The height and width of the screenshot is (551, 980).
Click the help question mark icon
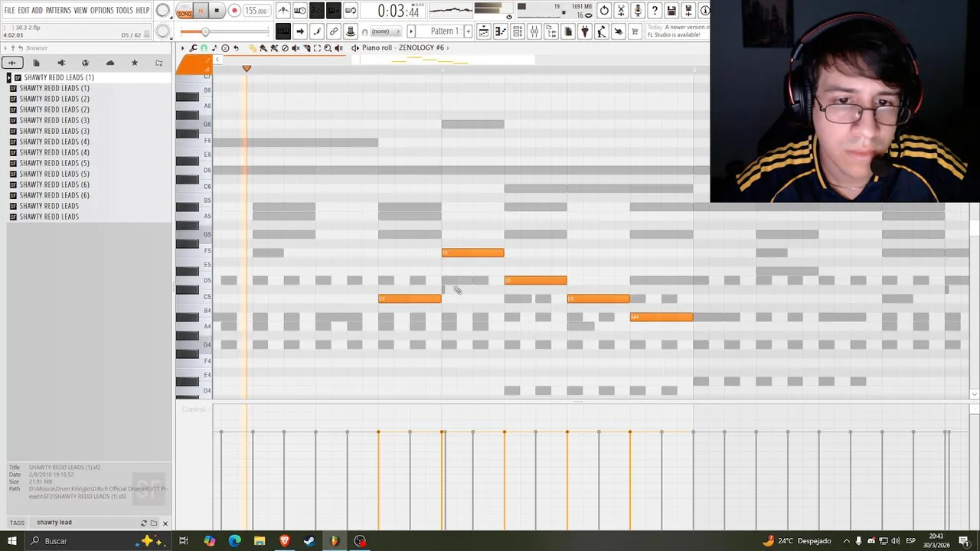(x=655, y=11)
